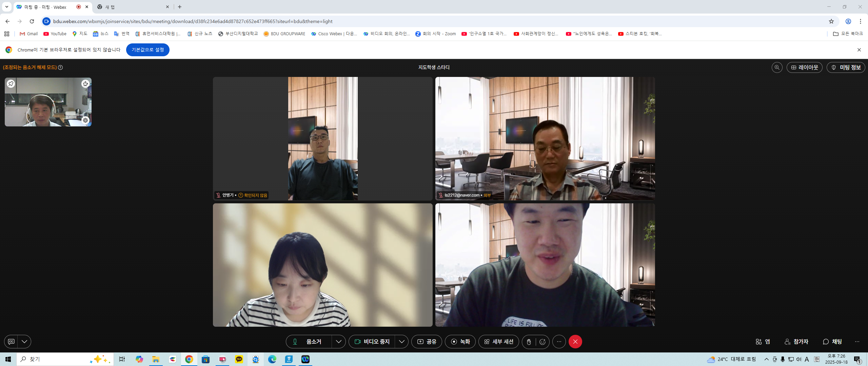
Task: Click the help icon beside mute mode text
Action: [60, 67]
